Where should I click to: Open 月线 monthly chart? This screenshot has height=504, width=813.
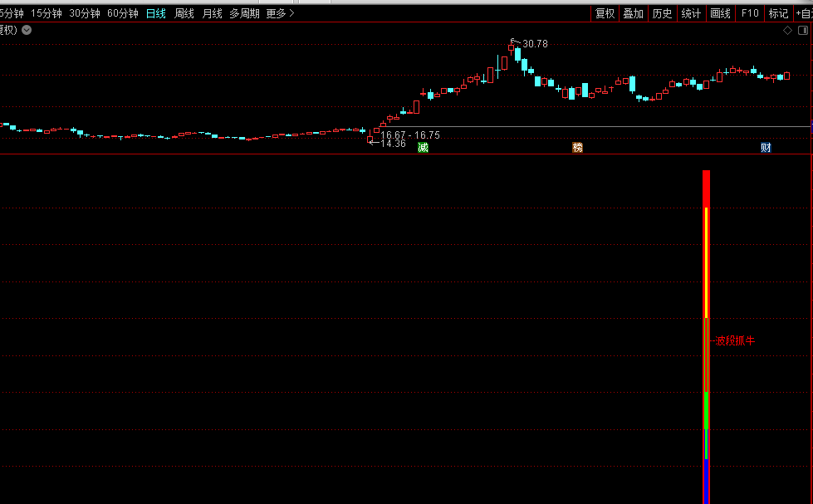[213, 13]
